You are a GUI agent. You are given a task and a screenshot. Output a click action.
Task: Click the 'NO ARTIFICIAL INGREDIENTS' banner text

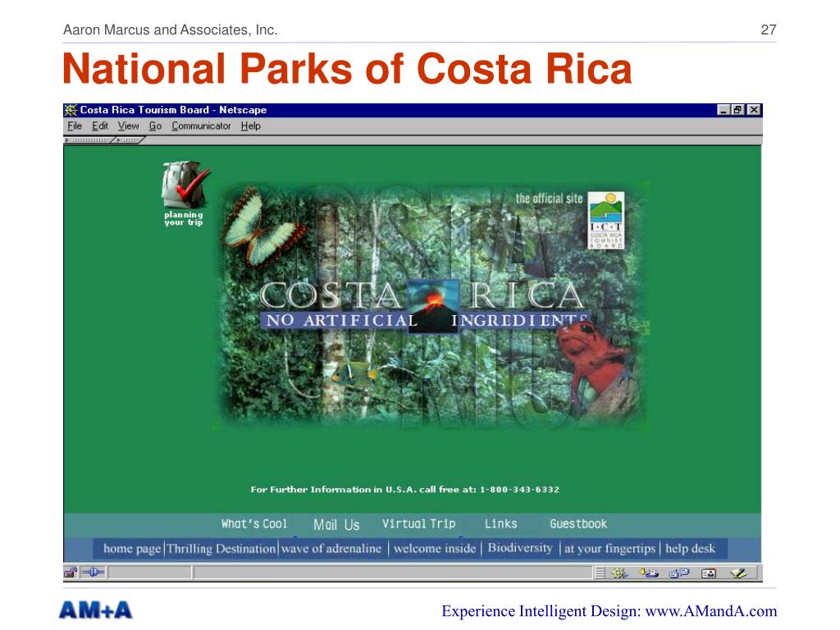pyautogui.click(x=426, y=321)
